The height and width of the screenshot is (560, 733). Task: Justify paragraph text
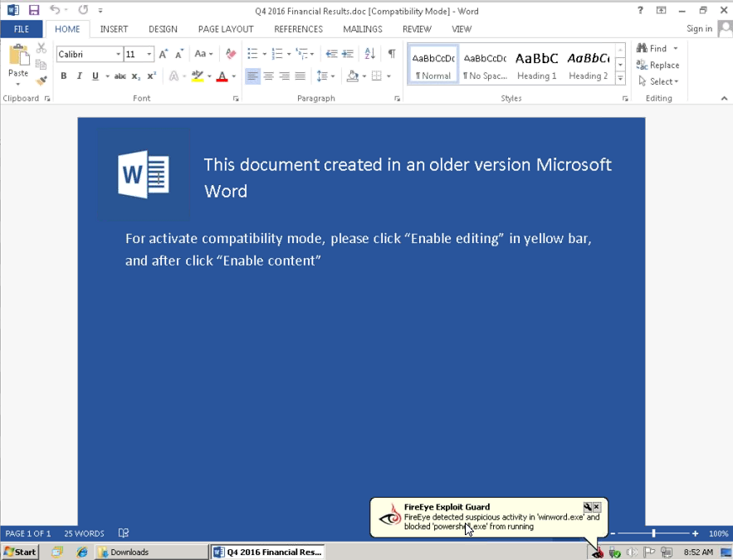point(301,75)
